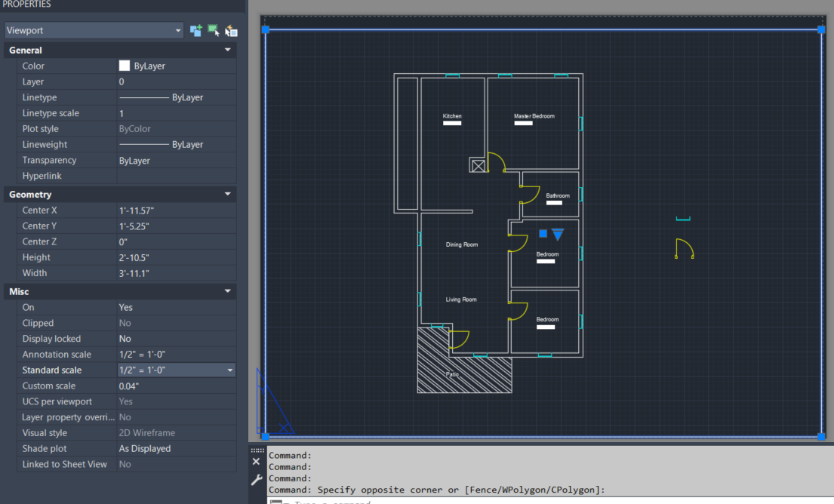This screenshot has width=834, height=504.
Task: Collapse the General section in Properties
Action: 227,49
